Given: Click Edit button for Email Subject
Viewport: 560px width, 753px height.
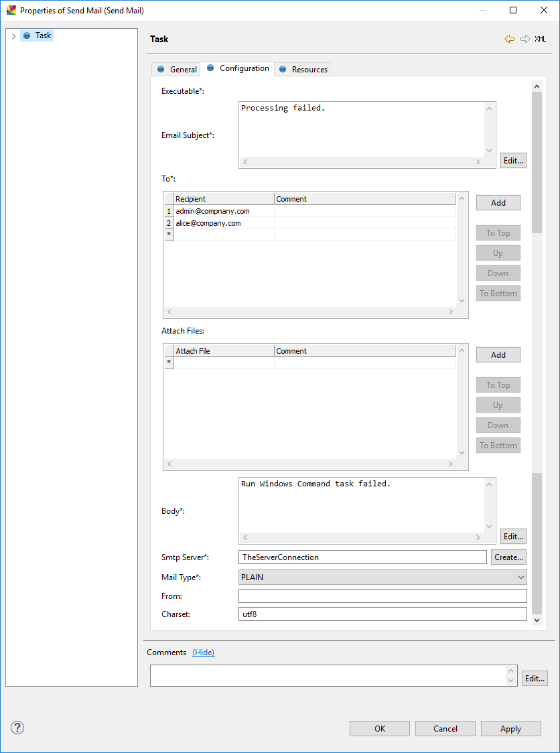Looking at the screenshot, I should [x=513, y=161].
